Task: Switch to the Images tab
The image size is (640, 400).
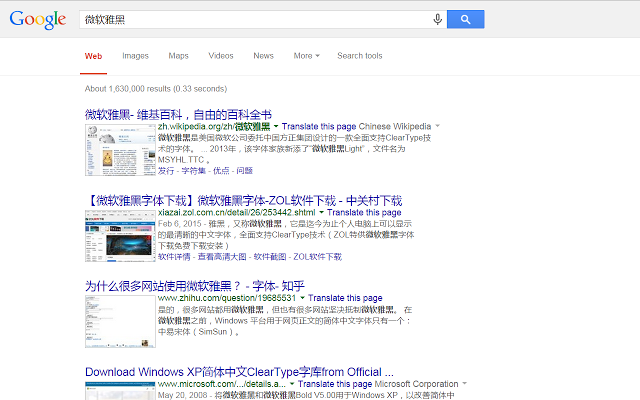Action: [x=135, y=56]
